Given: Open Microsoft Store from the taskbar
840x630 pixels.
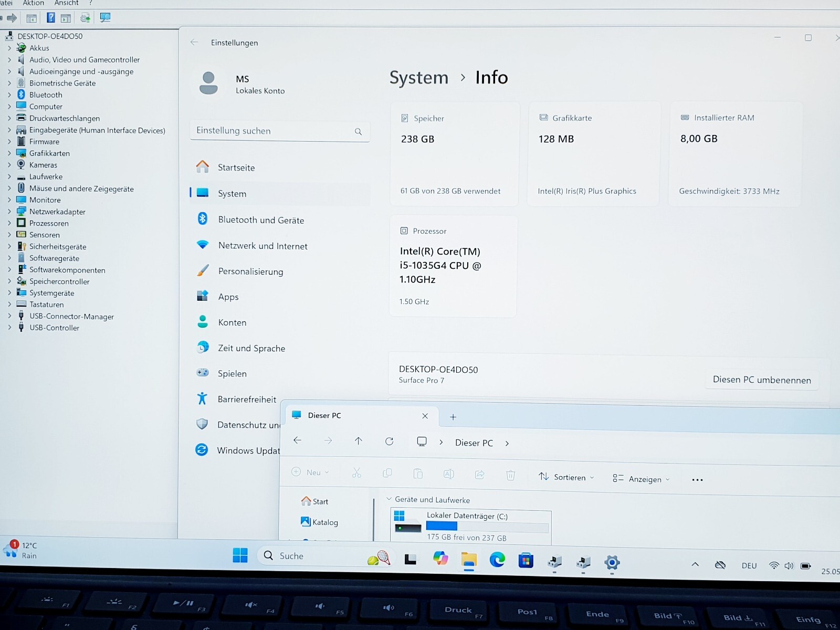Looking at the screenshot, I should [526, 561].
